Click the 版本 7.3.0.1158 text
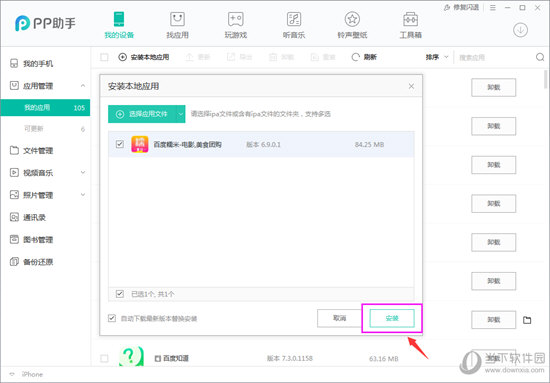 (x=289, y=358)
